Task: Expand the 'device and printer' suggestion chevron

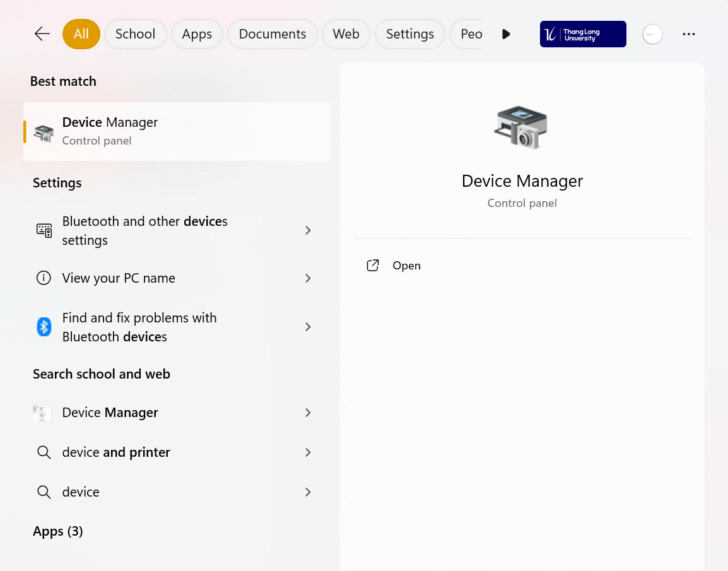Action: [308, 452]
